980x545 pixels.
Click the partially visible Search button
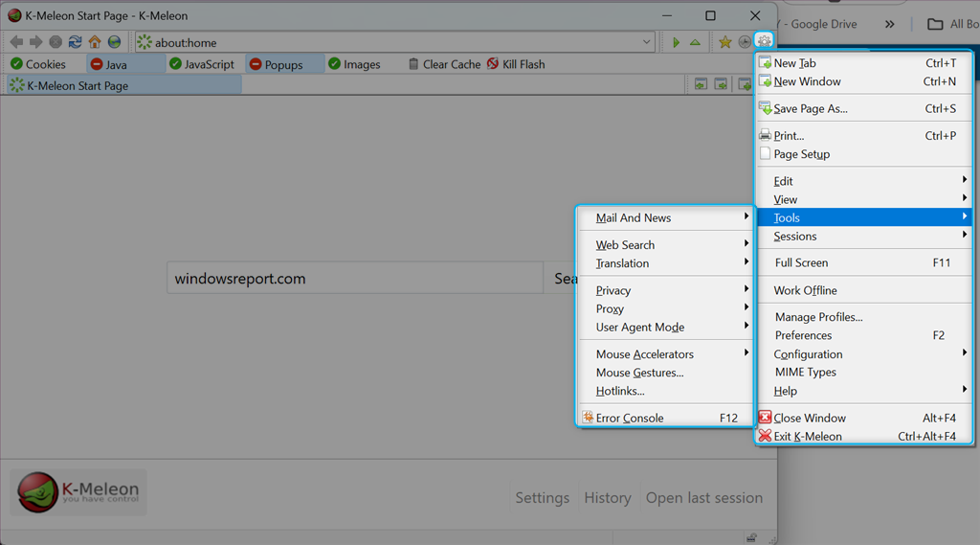560,278
